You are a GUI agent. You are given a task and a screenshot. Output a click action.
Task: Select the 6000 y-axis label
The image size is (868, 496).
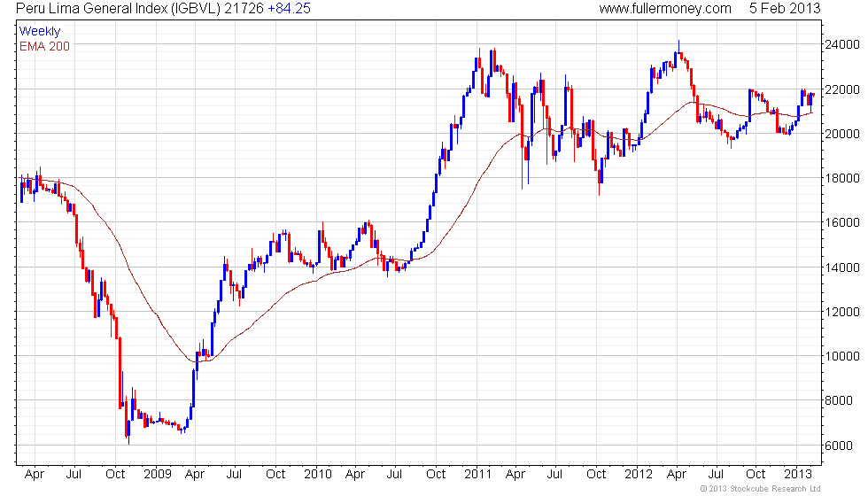(x=839, y=446)
